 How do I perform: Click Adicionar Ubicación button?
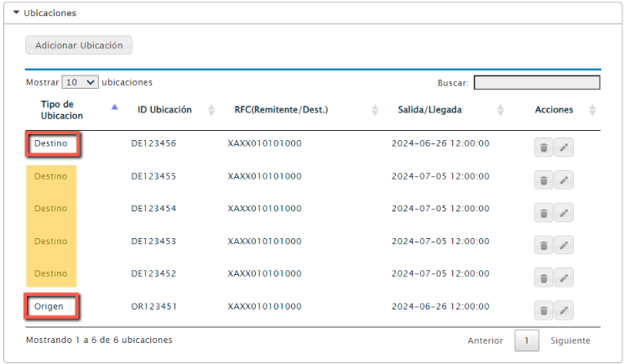click(79, 45)
